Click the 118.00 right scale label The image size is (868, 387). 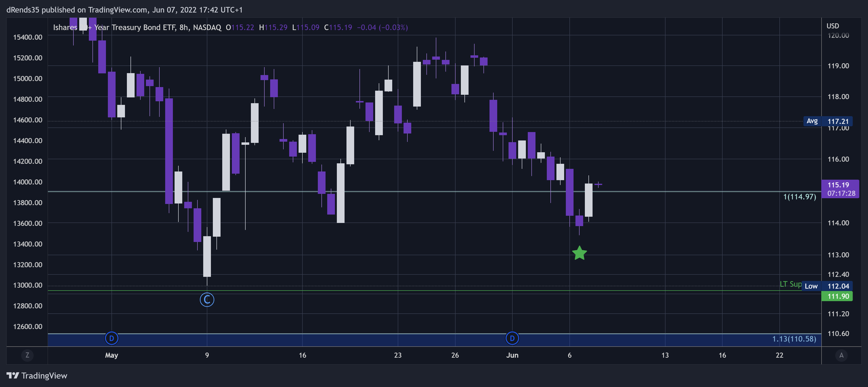click(838, 97)
